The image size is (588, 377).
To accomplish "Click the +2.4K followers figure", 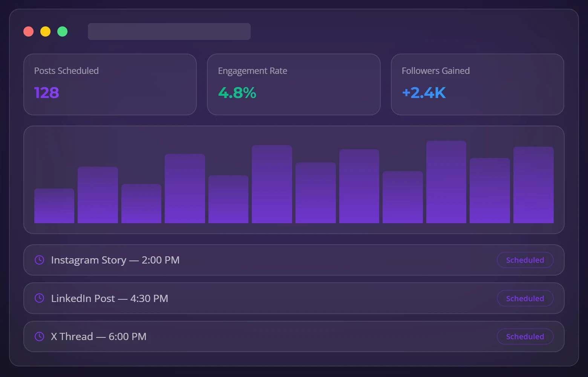I will click(x=423, y=93).
